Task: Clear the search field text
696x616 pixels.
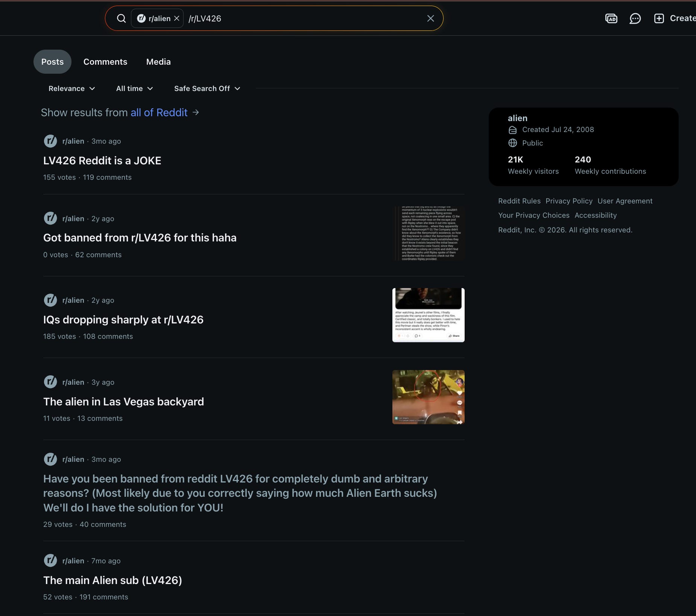Action: point(431,18)
